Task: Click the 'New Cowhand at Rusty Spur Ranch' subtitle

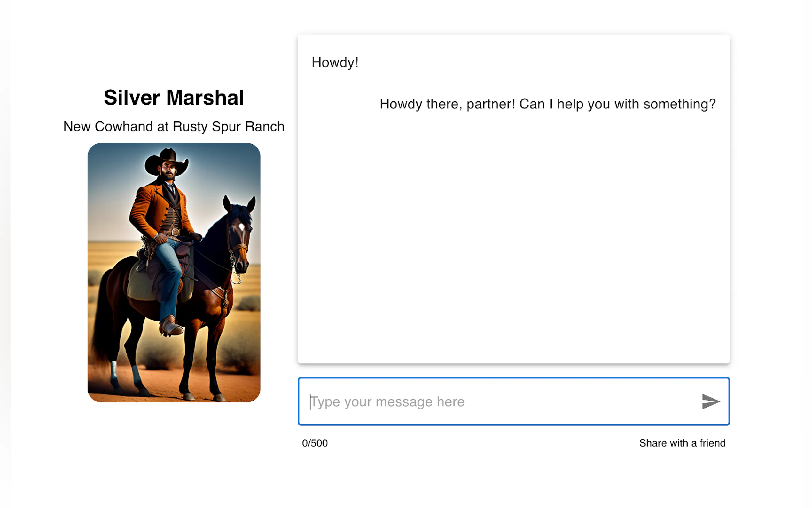Action: [x=174, y=127]
